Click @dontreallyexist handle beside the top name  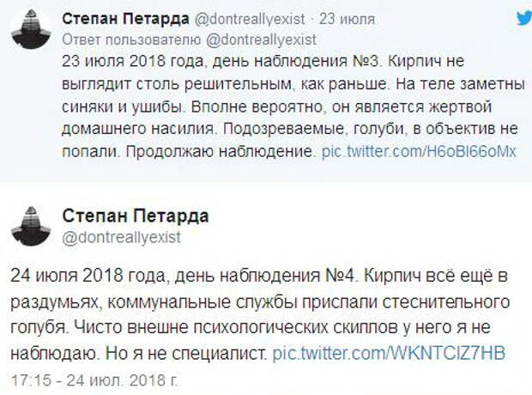click(x=250, y=19)
